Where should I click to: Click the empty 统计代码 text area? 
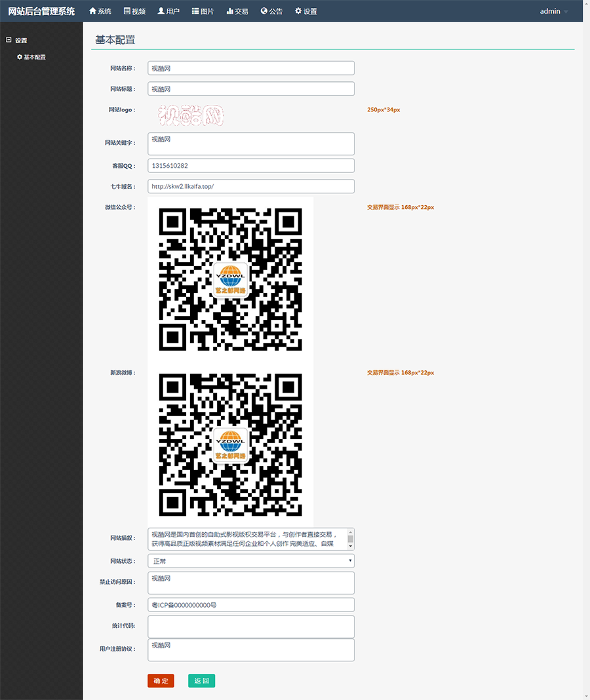coord(251,627)
